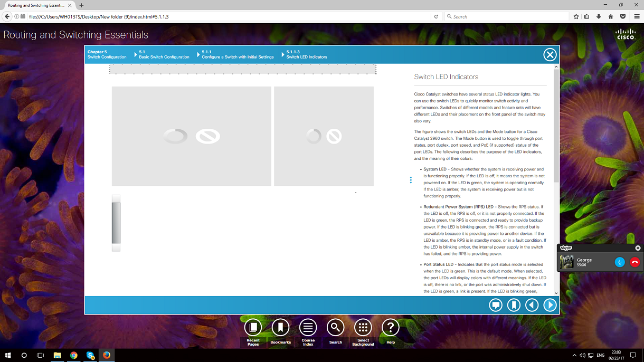The height and width of the screenshot is (362, 644).
Task: Open Windows Start menu
Action: 8,355
